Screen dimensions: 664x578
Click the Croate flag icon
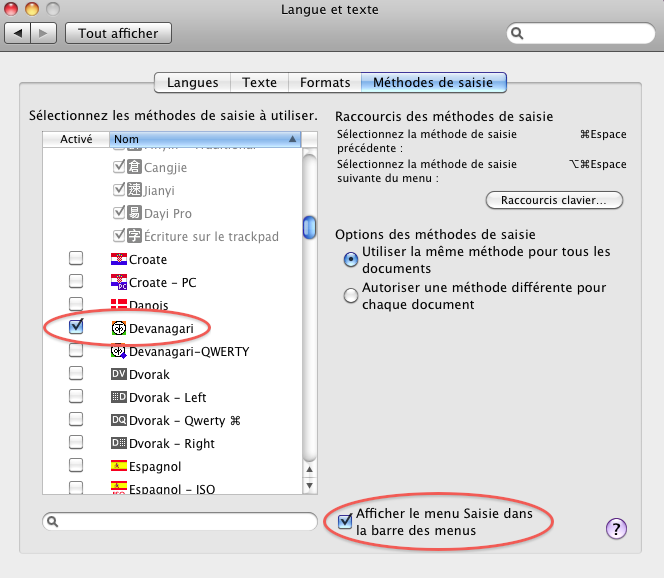point(118,259)
